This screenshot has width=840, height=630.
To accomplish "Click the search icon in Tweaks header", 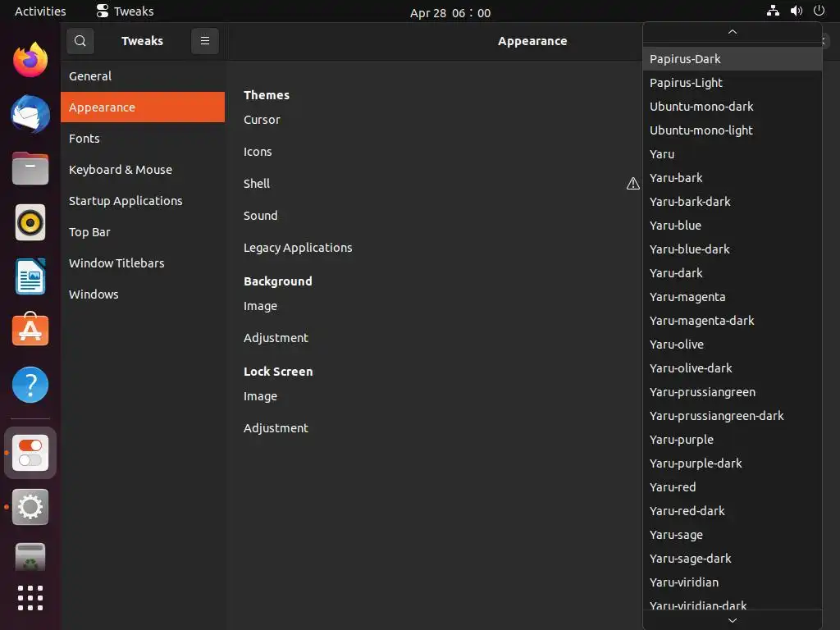I will point(80,41).
